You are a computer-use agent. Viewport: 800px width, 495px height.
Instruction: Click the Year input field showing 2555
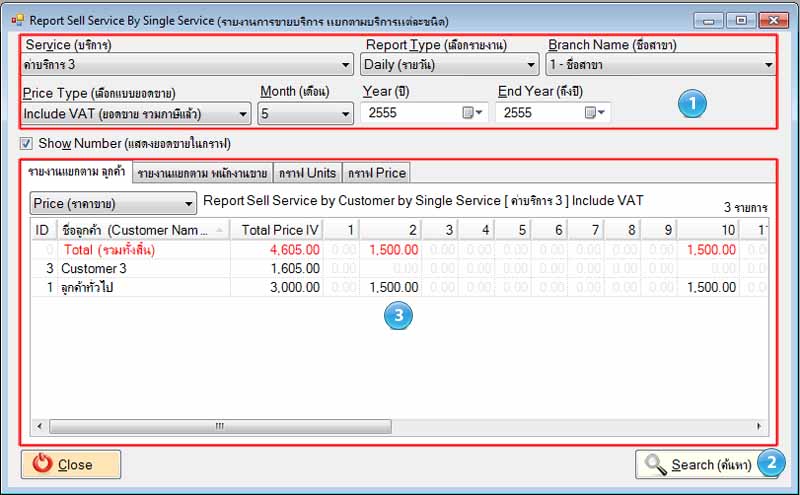tap(408, 113)
